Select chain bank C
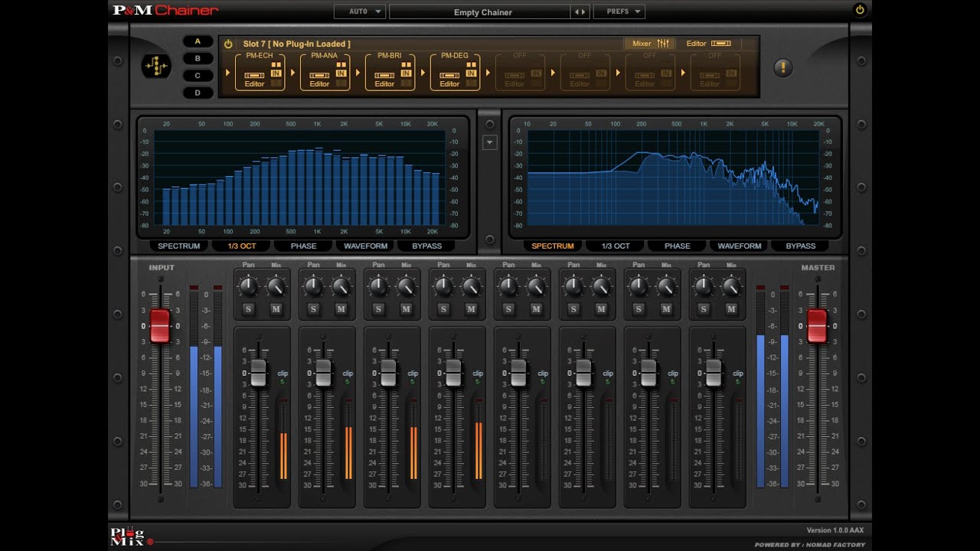980x551 pixels. point(198,76)
